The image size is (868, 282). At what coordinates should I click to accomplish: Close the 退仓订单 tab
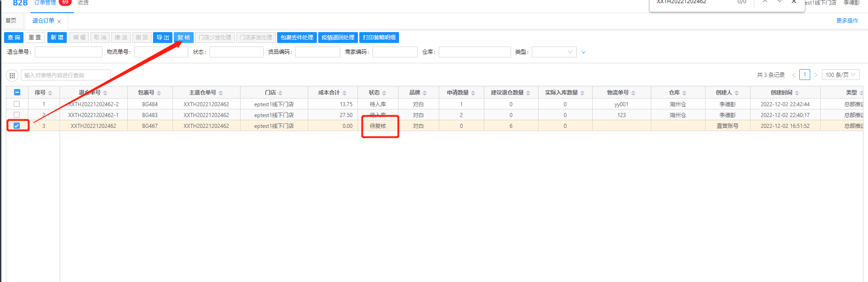click(x=59, y=22)
